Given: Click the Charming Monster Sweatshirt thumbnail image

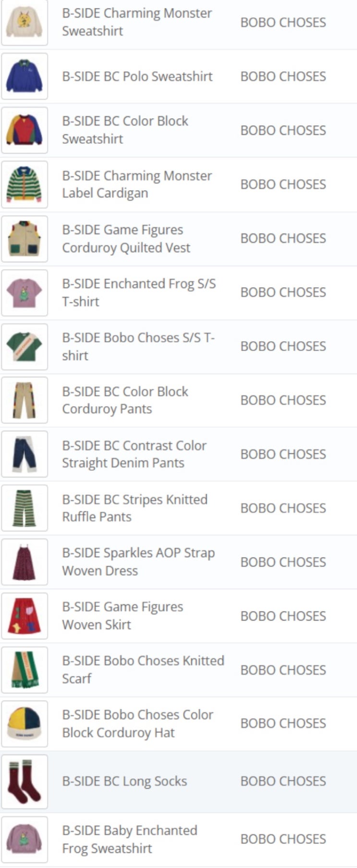Looking at the screenshot, I should coord(25,23).
